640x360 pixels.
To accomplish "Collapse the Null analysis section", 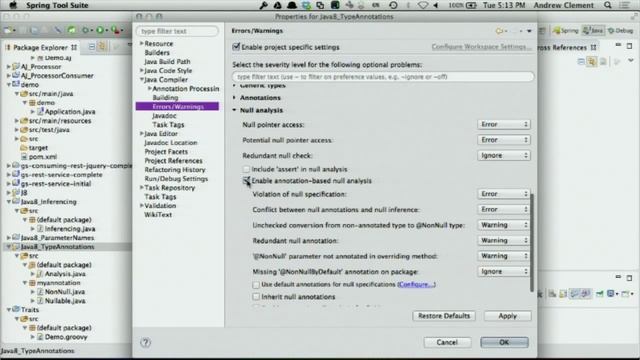I will (234, 110).
